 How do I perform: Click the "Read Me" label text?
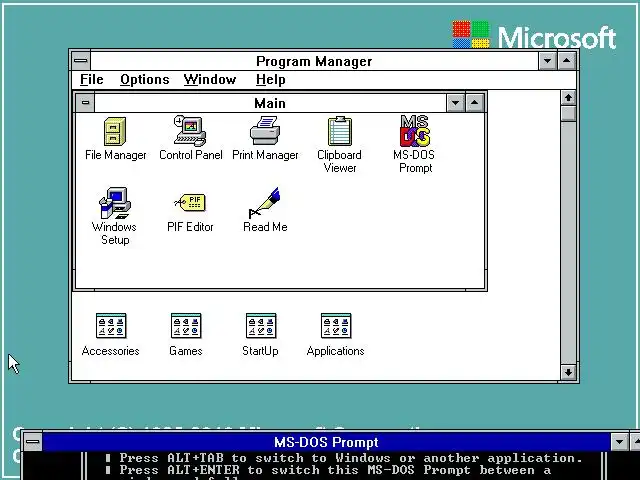click(265, 227)
